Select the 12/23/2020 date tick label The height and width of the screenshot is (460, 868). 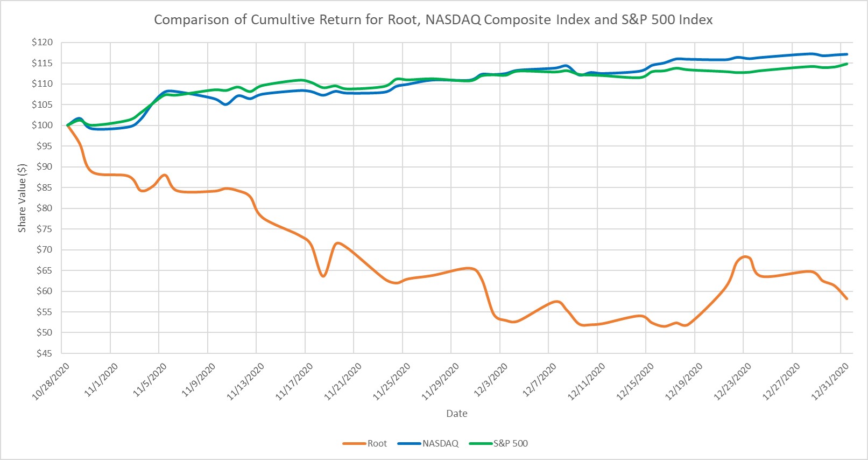(733, 381)
